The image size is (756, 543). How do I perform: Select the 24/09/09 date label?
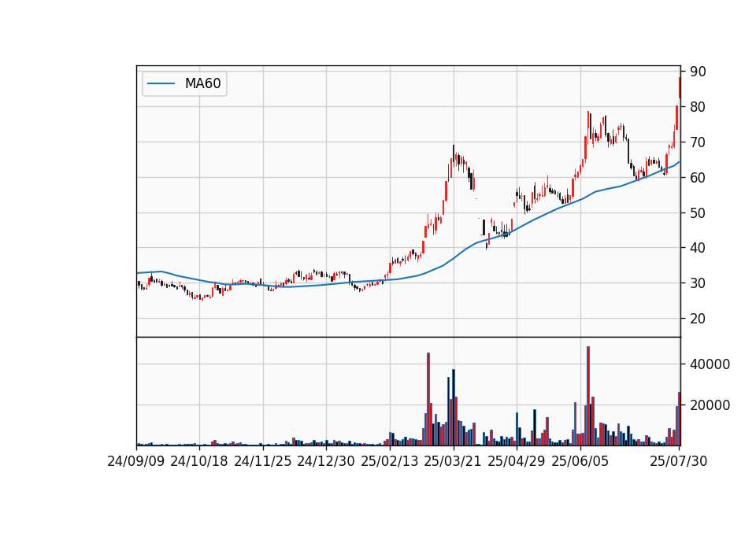[136, 461]
